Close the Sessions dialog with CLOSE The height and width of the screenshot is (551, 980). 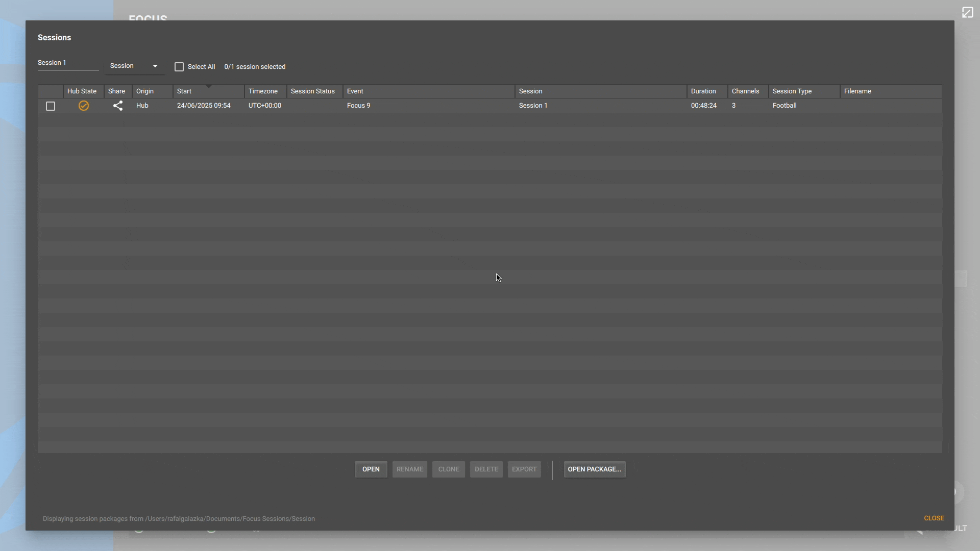934,518
